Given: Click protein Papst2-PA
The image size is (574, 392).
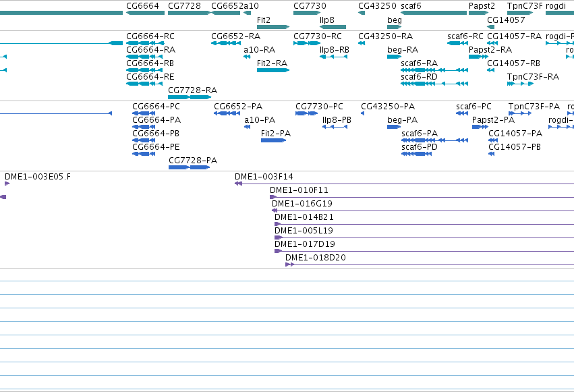Looking at the screenshot, I should (x=480, y=127).
